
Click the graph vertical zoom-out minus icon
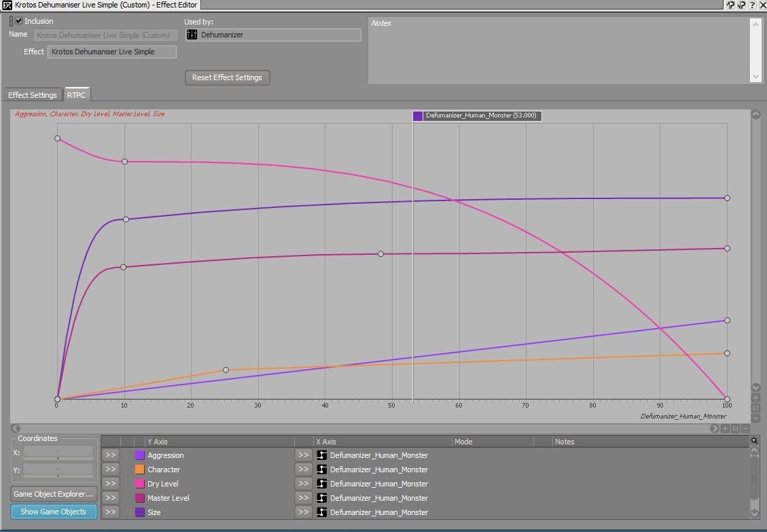(755, 418)
